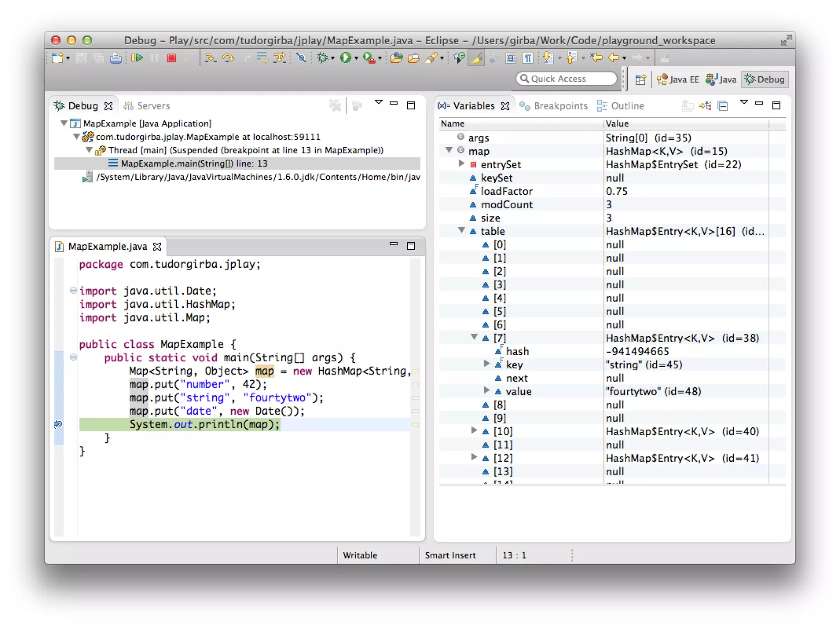
Task: Click the Step Over icon
Action: [x=228, y=58]
